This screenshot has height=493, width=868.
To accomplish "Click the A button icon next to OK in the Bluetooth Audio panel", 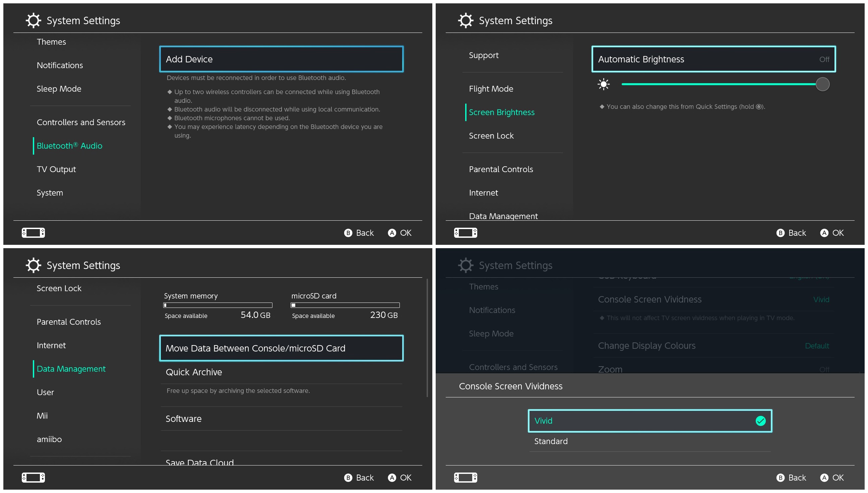I will 392,233.
